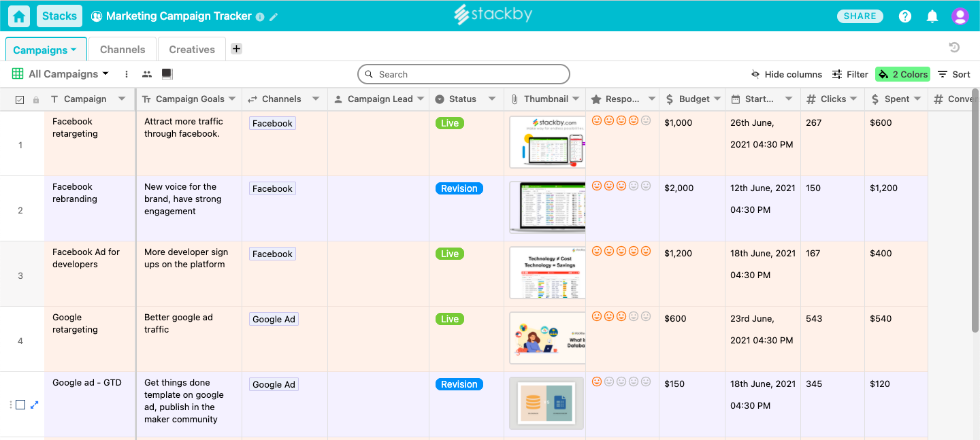
Task: Show stack info icon beside title
Action: coord(260,17)
